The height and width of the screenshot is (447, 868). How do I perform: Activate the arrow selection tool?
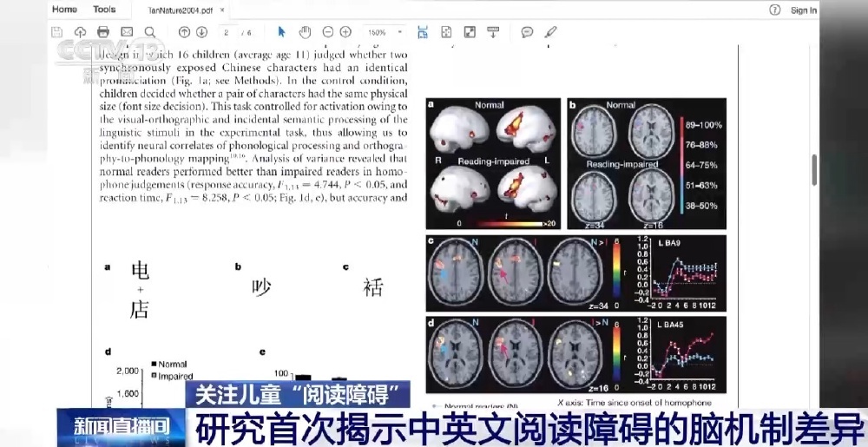[281, 33]
